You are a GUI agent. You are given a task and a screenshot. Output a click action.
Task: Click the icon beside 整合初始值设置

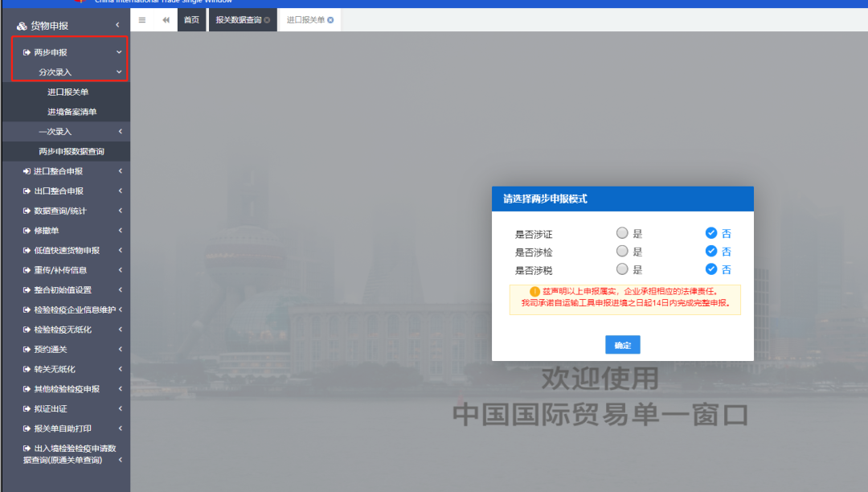tap(27, 290)
